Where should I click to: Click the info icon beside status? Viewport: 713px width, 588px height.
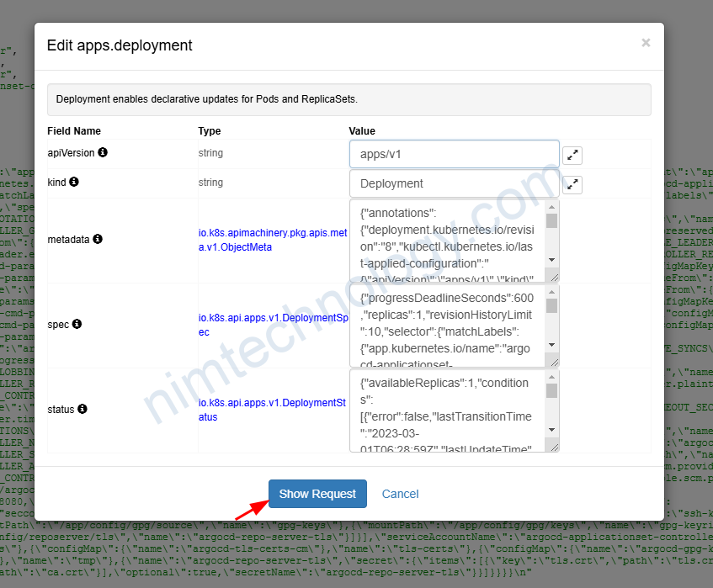point(82,410)
